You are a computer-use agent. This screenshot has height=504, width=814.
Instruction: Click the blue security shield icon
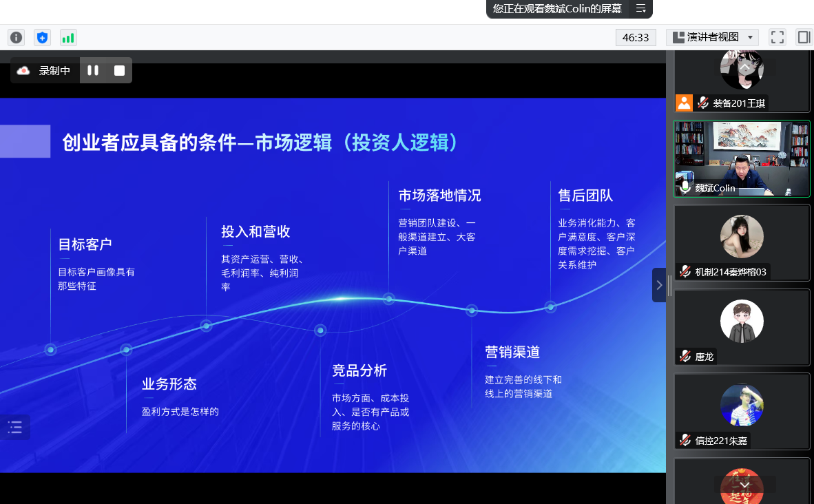(42, 37)
